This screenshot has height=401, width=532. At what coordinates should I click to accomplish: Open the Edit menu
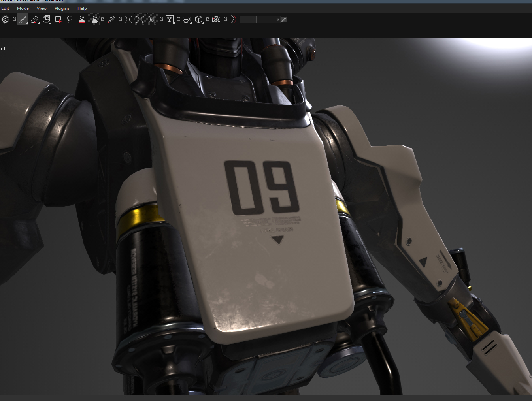tap(5, 8)
